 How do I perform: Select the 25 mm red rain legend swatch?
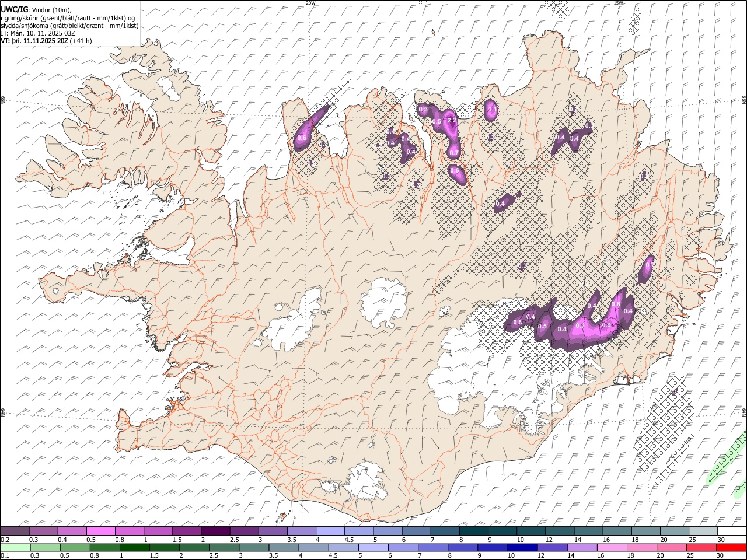tap(701, 547)
